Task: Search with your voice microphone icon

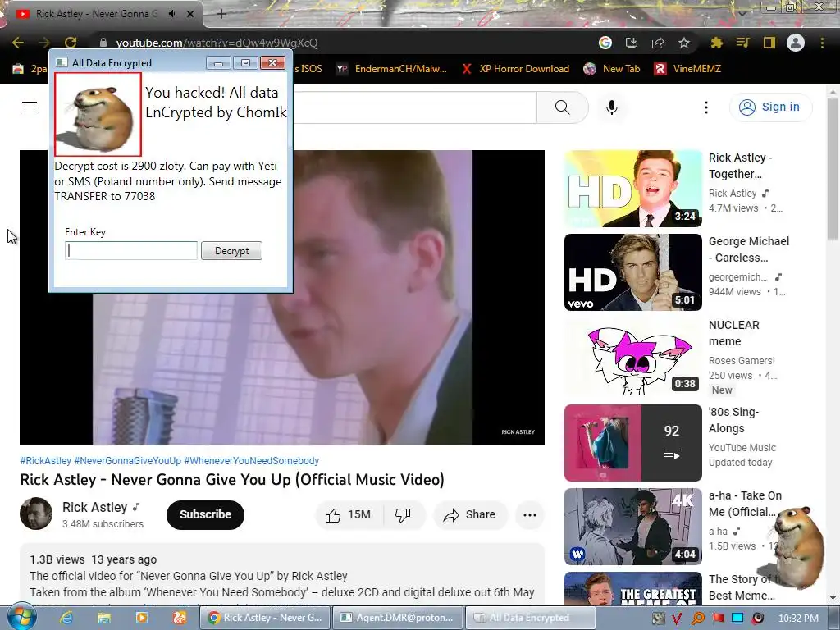Action: pyautogui.click(x=612, y=107)
